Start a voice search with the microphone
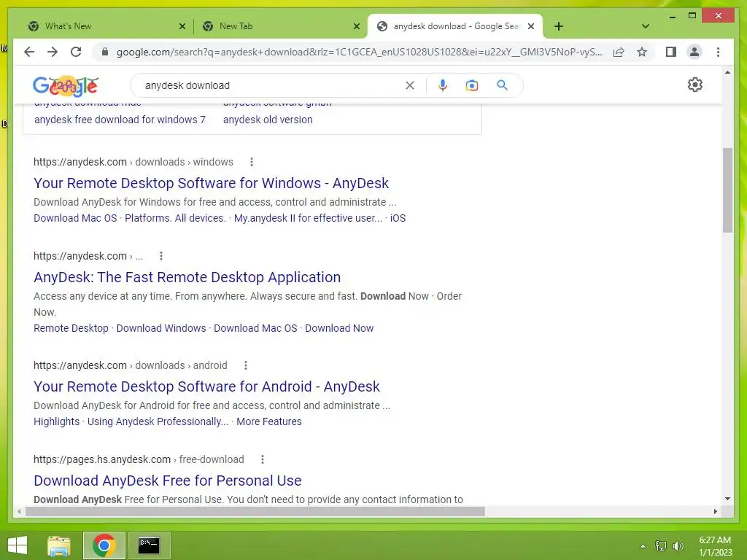Image resolution: width=747 pixels, height=560 pixels. pos(443,85)
